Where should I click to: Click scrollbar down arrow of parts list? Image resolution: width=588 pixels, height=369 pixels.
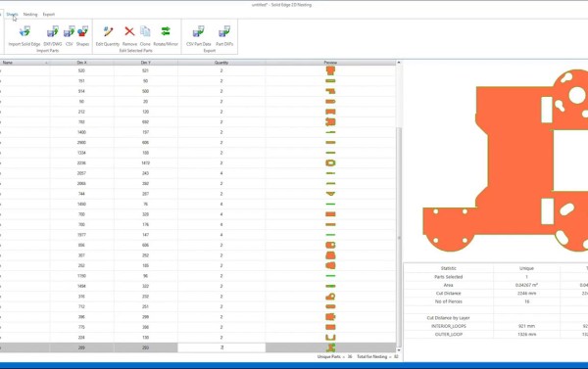coord(399,350)
